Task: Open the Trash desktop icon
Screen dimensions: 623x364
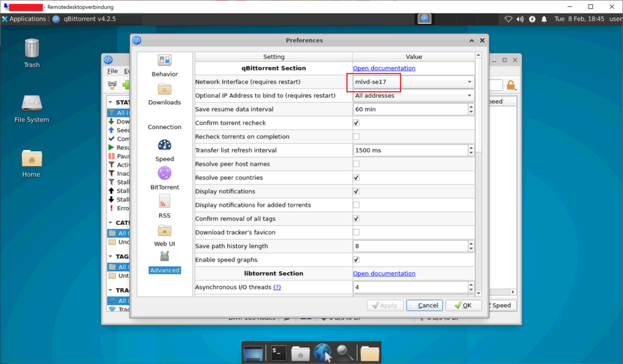Action: point(32,54)
